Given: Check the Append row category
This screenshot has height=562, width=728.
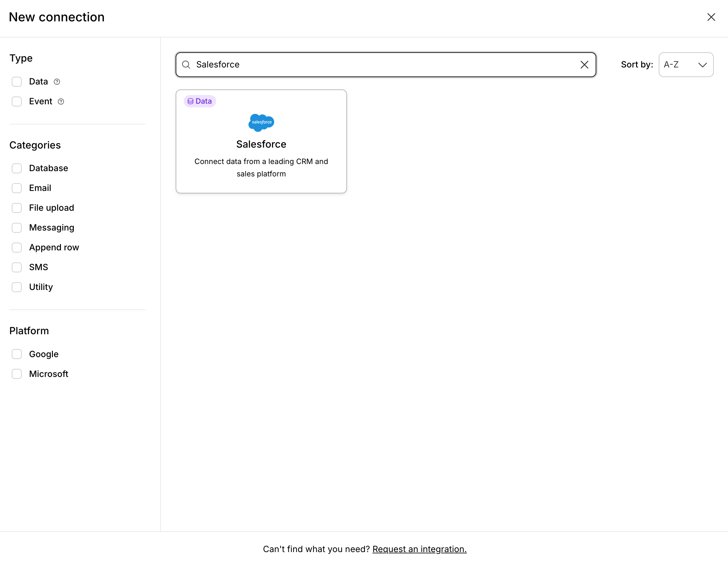Looking at the screenshot, I should point(17,248).
